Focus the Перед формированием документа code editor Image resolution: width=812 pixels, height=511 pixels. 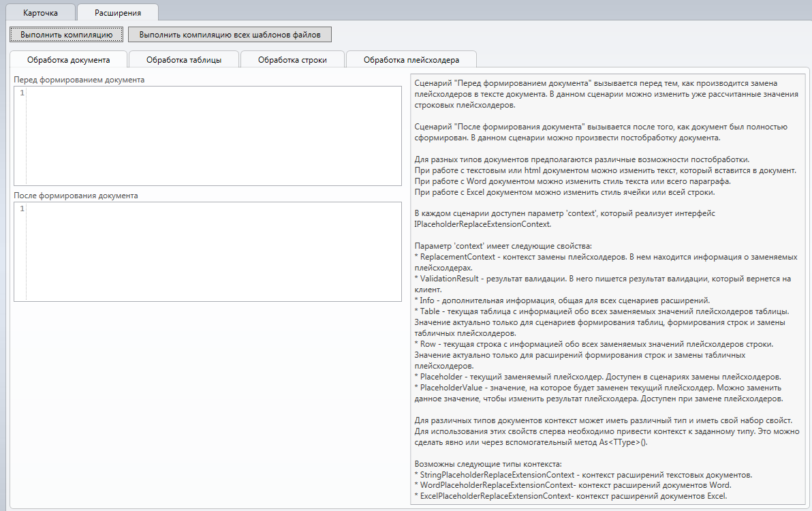213,136
